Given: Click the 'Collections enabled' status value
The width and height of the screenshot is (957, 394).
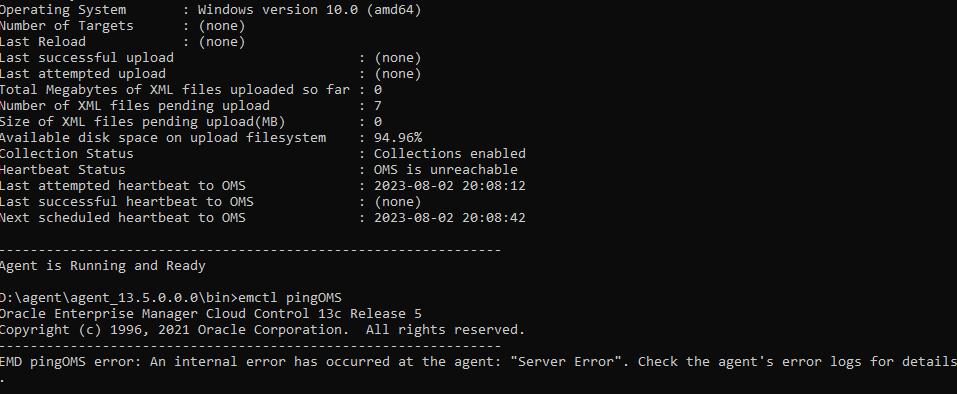Looking at the screenshot, I should point(450,154).
